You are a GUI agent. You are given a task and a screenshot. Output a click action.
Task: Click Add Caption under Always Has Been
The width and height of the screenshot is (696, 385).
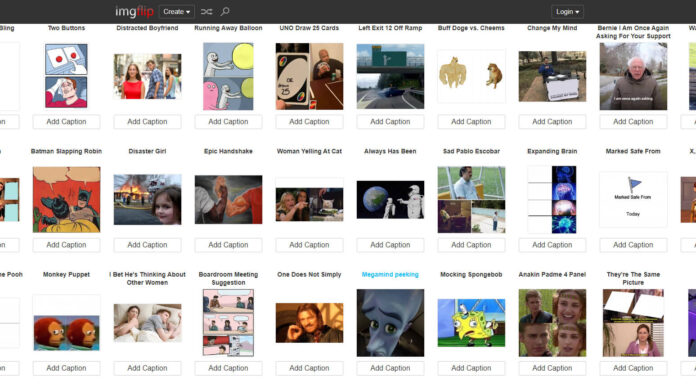click(x=390, y=245)
